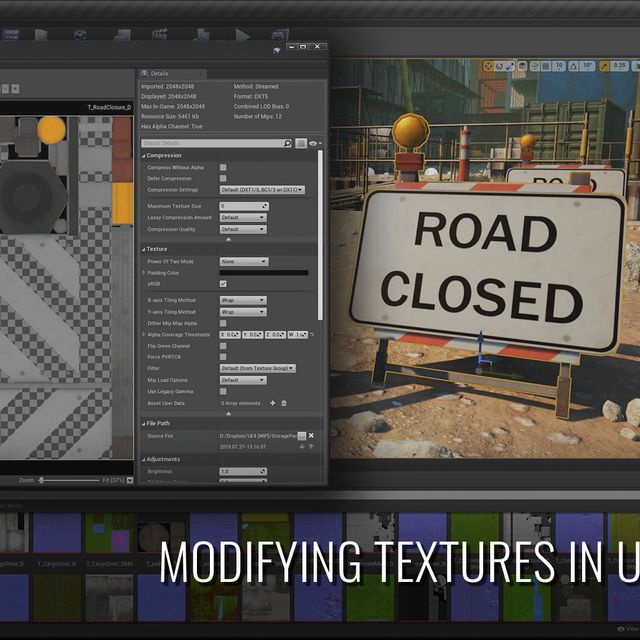
Task: Enable Flip Green Channel checkbox
Action: [223, 346]
